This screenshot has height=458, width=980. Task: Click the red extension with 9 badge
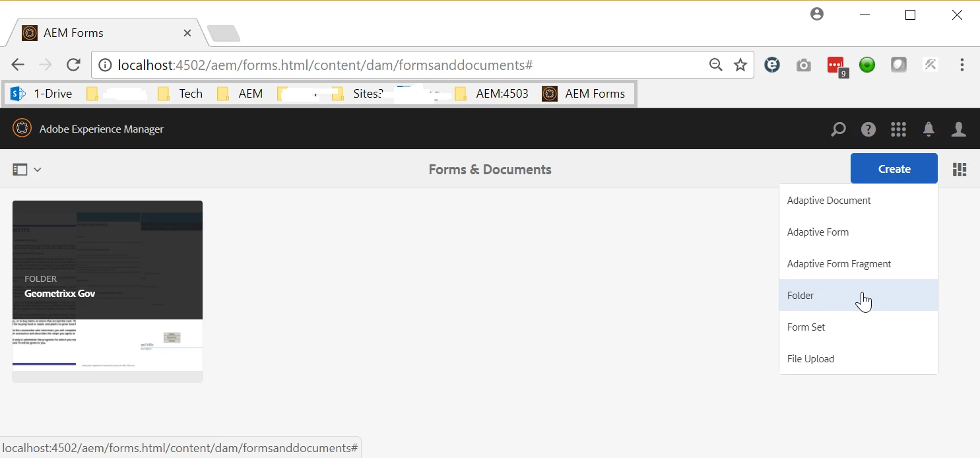tap(837, 66)
